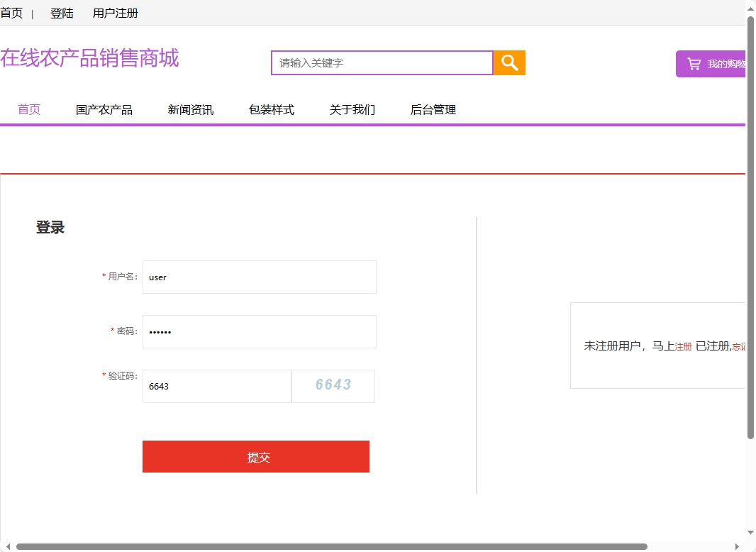756x552 pixels.
Task: Click 用户注册 in the top bar
Action: (x=115, y=12)
